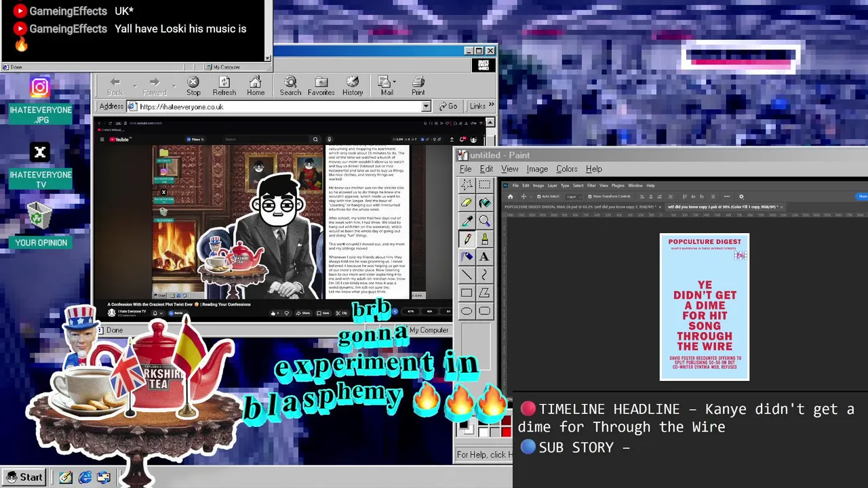868x488 pixels.
Task: Open the Windows Start menu
Action: [x=23, y=477]
